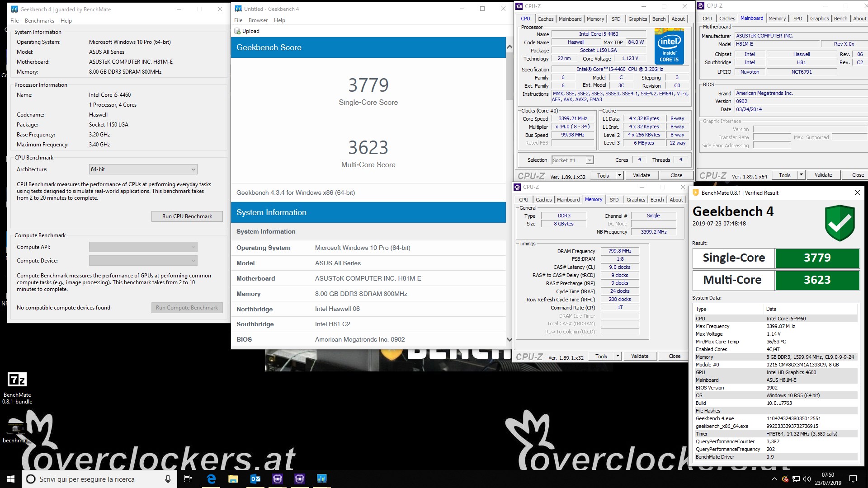Click the Geekbench results scrollbar thumb
The height and width of the screenshot is (488, 868).
pyautogui.click(x=509, y=76)
